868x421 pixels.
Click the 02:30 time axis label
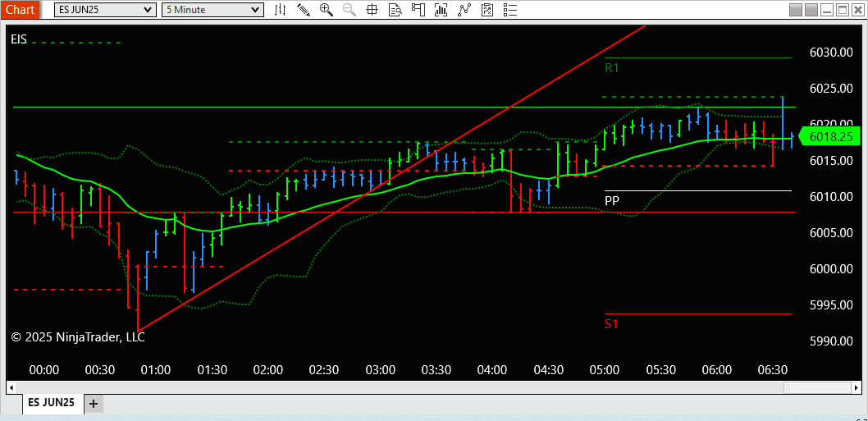click(x=324, y=369)
